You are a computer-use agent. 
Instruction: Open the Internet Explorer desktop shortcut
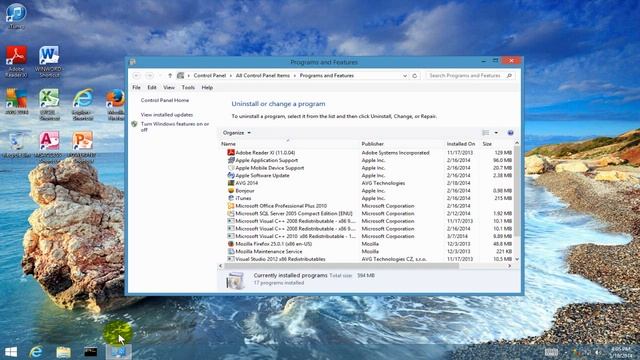(x=83, y=104)
